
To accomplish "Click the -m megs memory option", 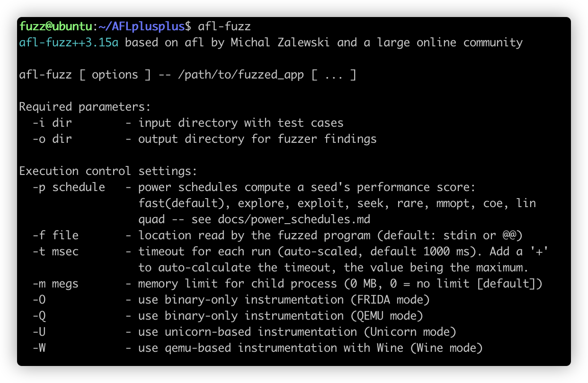I will click(56, 284).
